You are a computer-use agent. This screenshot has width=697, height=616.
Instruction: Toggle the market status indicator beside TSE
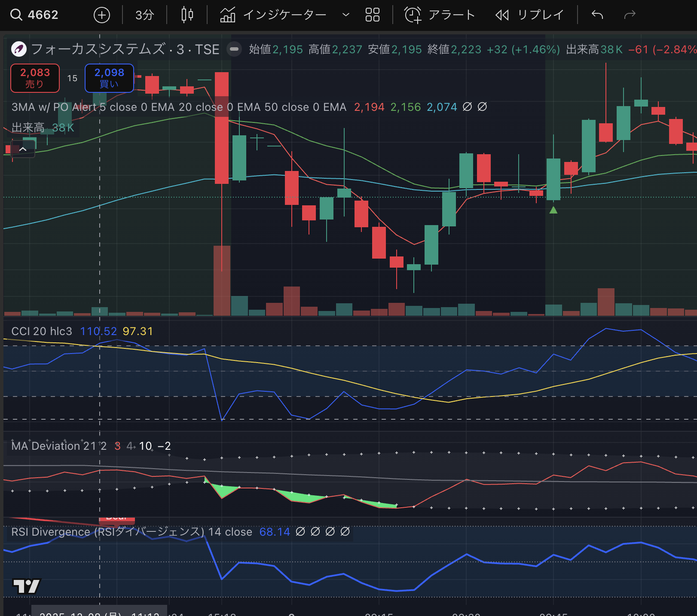(x=234, y=49)
